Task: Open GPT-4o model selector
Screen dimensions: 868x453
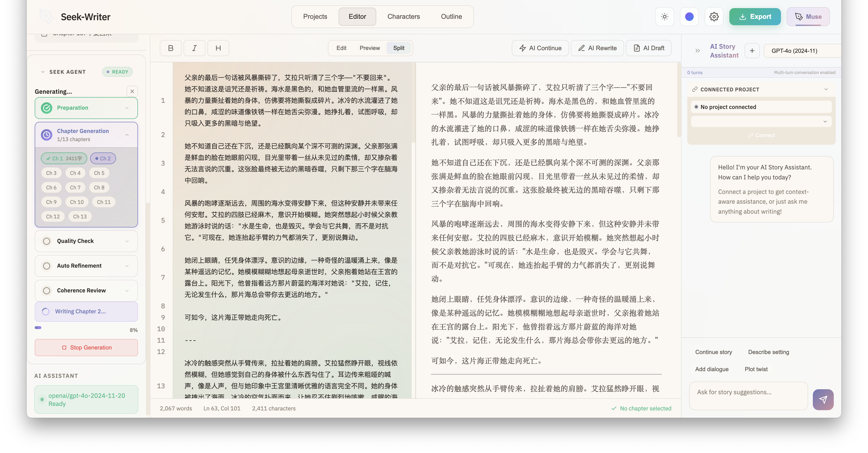Action: (x=802, y=51)
